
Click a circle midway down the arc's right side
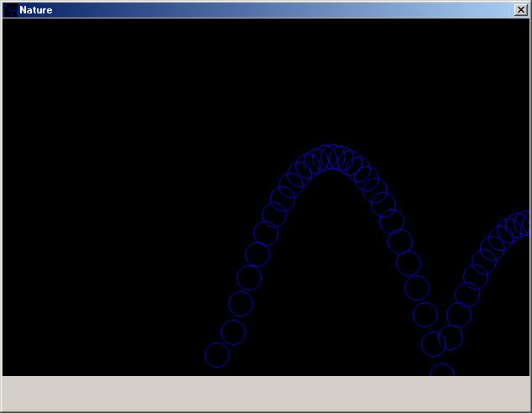[400, 243]
